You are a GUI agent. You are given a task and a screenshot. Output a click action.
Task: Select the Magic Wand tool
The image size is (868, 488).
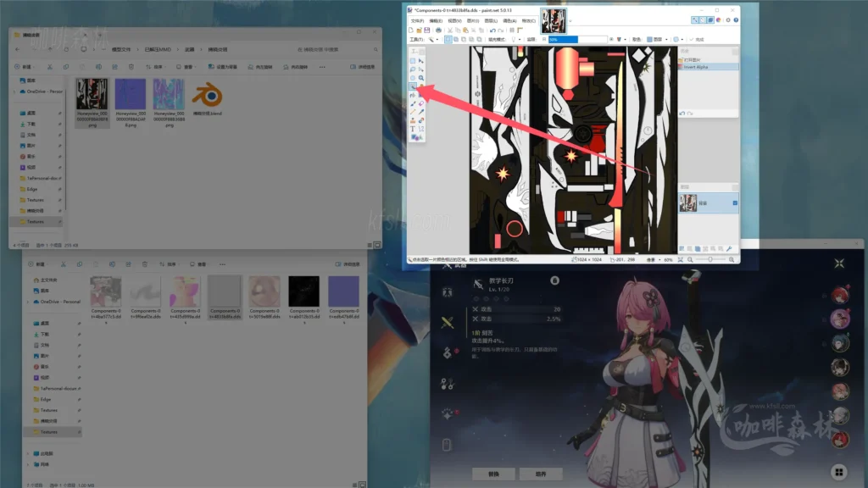click(x=413, y=86)
